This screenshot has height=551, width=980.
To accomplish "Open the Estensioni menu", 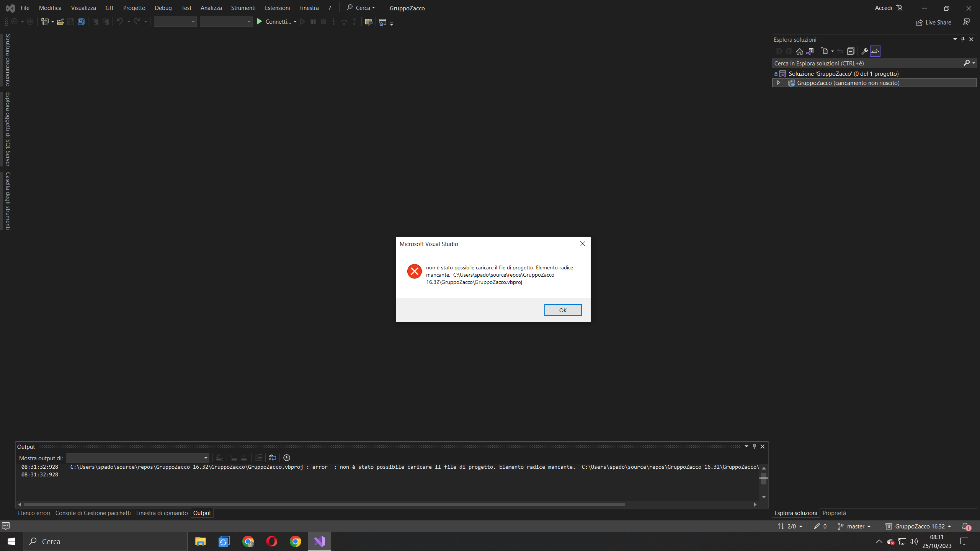I will tap(277, 8).
